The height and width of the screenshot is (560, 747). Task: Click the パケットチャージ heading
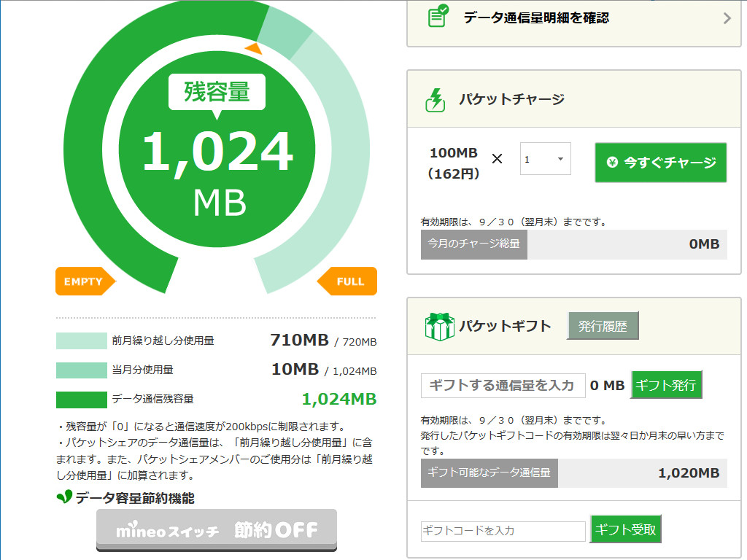(x=511, y=99)
